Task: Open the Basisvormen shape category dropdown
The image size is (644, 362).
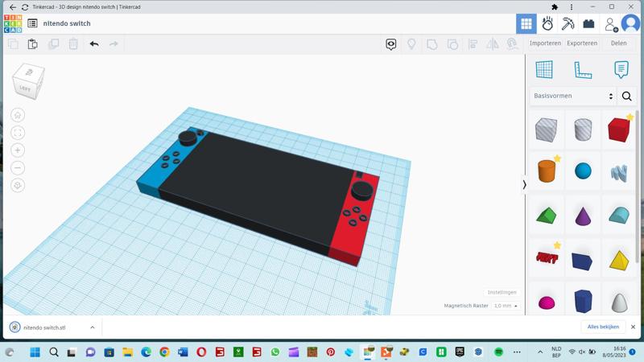Action: click(x=572, y=97)
